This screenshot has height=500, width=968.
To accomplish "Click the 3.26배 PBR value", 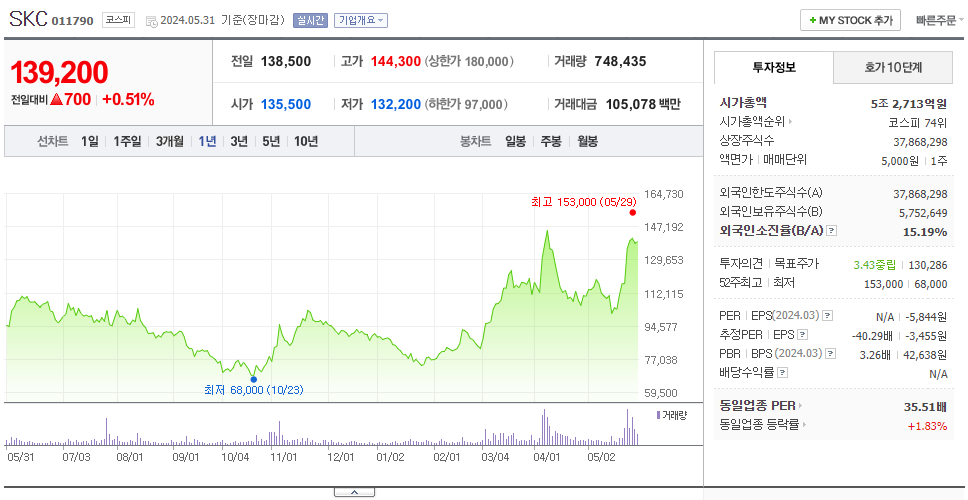I will pos(875,355).
